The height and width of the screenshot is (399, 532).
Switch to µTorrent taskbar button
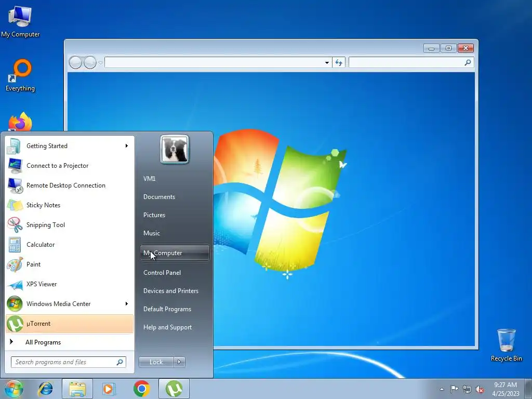click(x=174, y=389)
